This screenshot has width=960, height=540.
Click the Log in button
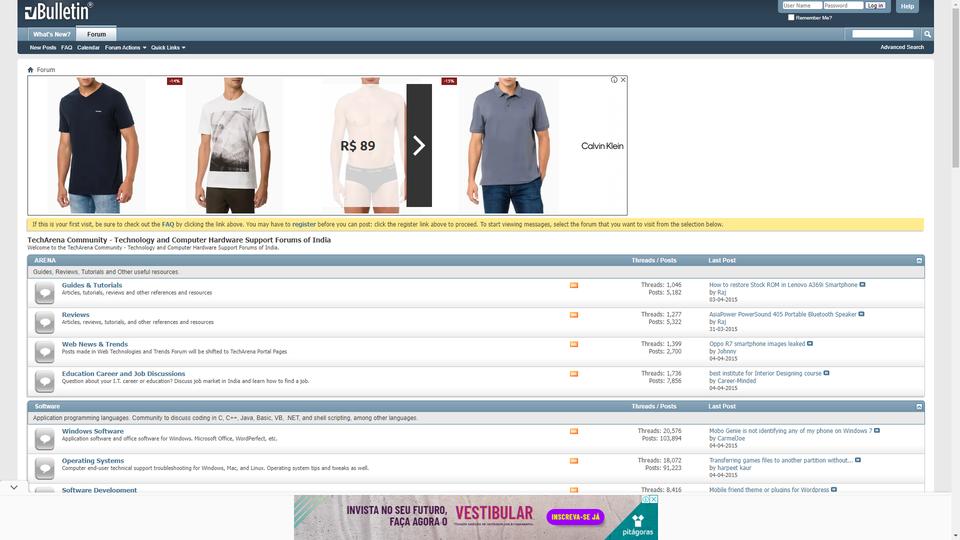tap(875, 6)
